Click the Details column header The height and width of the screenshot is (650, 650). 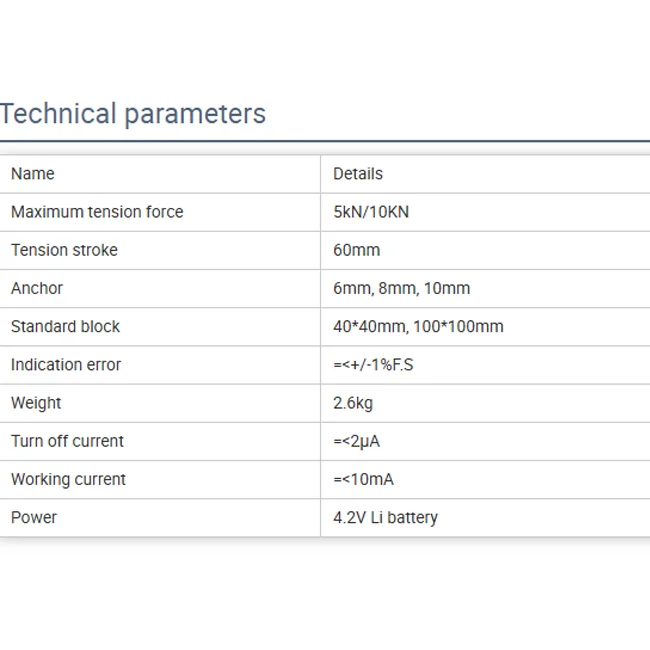pyautogui.click(x=358, y=174)
